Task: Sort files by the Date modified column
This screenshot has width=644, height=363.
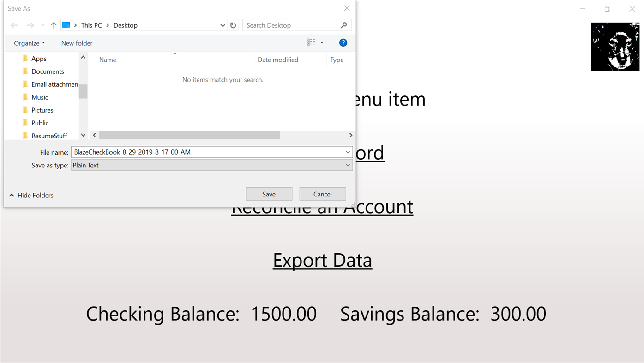Action: (277, 59)
